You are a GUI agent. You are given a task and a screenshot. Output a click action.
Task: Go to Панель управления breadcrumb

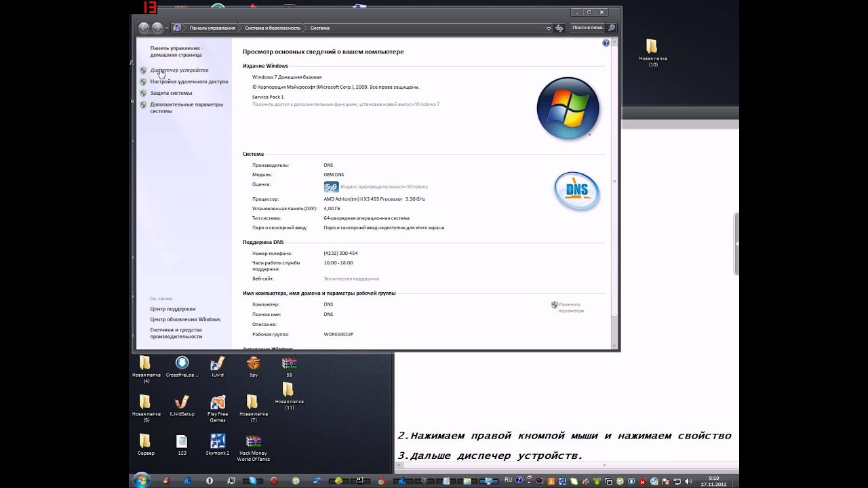click(212, 28)
